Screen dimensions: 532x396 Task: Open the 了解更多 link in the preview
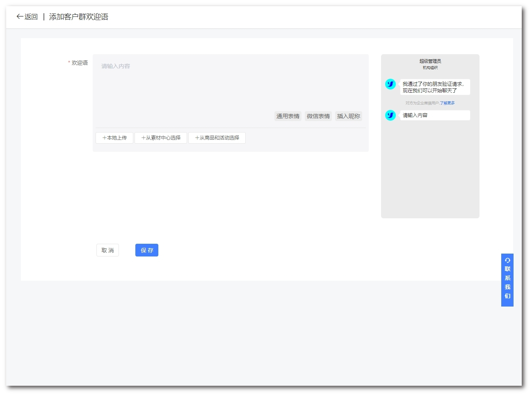click(447, 103)
